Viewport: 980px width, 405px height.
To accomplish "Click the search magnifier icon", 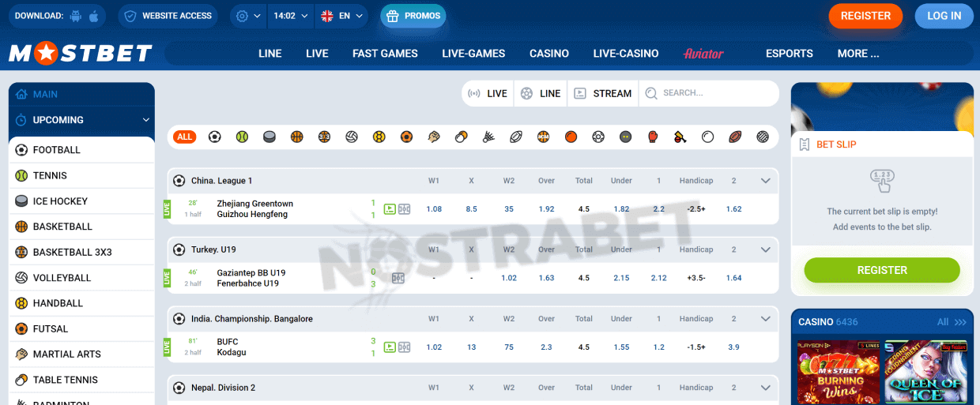I will pyautogui.click(x=651, y=93).
